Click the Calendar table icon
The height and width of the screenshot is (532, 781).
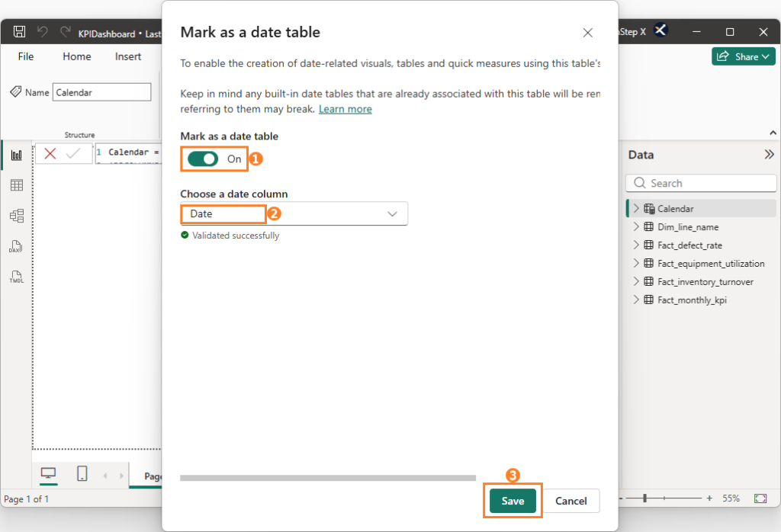(x=649, y=209)
